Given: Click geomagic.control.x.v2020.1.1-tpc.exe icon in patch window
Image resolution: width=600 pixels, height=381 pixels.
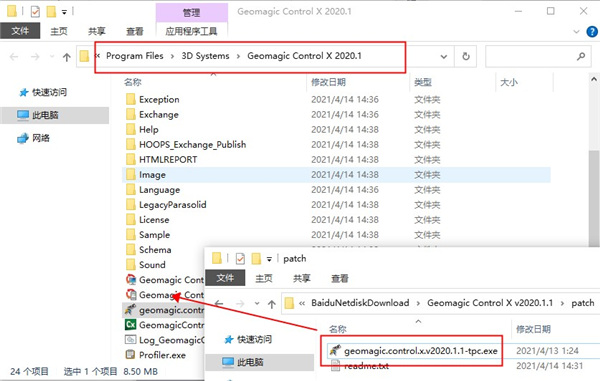Looking at the screenshot, I should 335,350.
